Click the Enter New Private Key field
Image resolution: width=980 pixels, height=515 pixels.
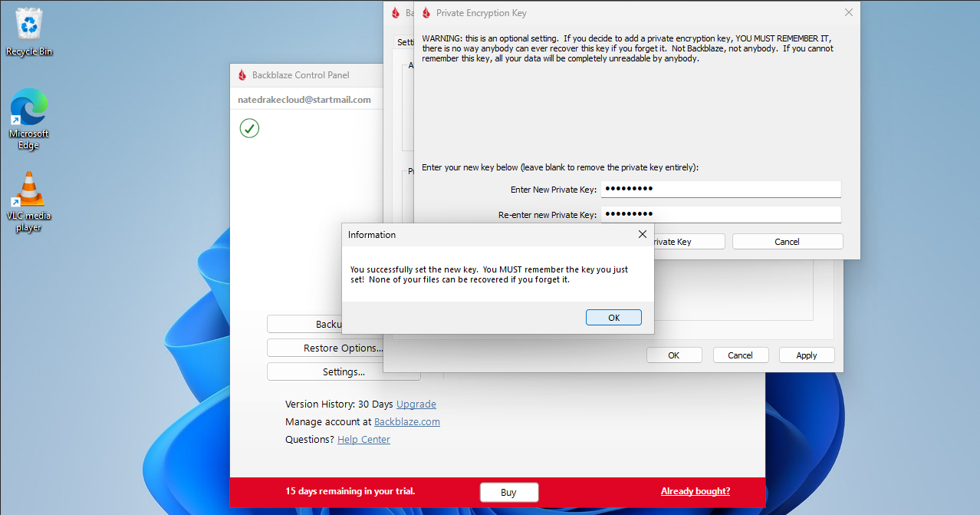(x=721, y=189)
